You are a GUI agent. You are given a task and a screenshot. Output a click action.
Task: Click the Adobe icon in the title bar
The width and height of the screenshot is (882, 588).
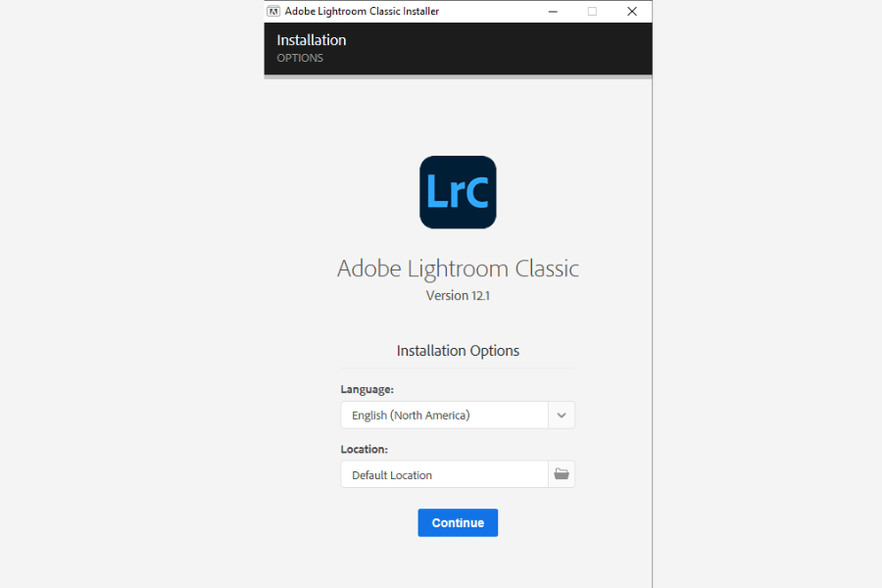(x=273, y=12)
